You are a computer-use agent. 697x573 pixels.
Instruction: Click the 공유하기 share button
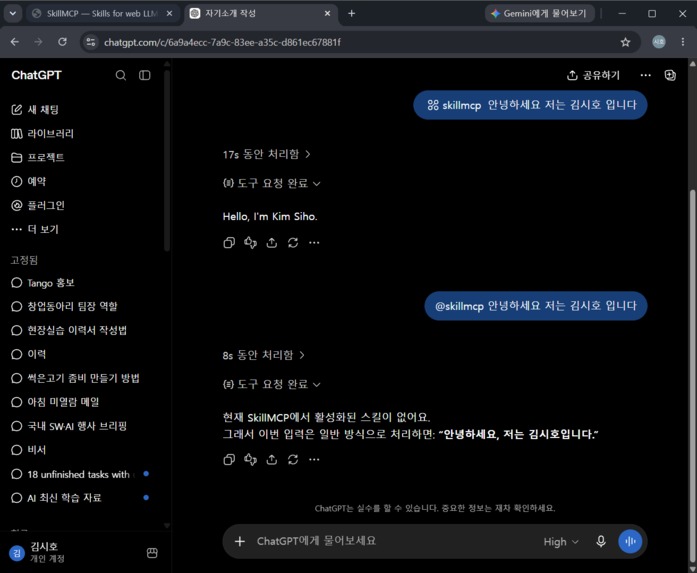[593, 76]
